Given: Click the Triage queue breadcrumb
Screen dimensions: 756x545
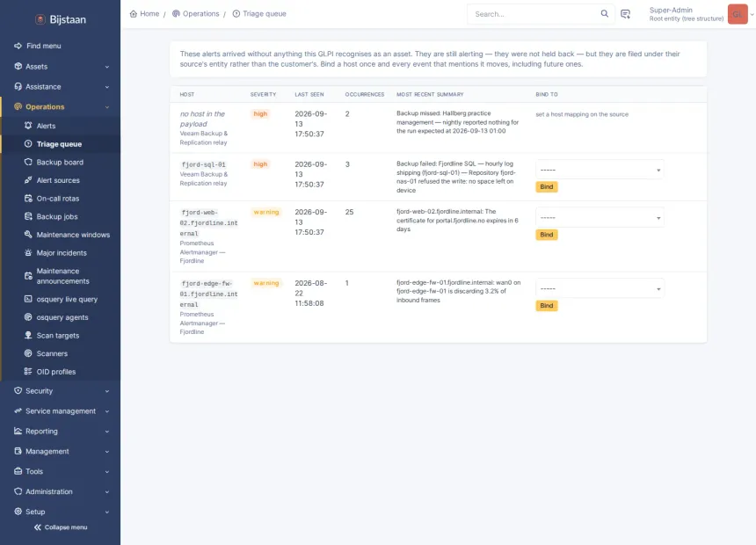Looking at the screenshot, I should (x=259, y=13).
